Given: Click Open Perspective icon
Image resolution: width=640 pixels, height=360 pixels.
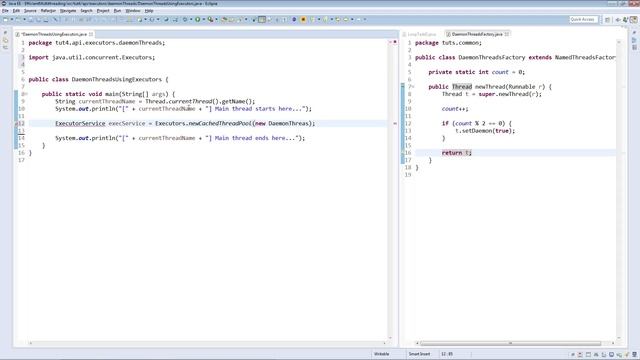Looking at the screenshot, I should point(608,20).
